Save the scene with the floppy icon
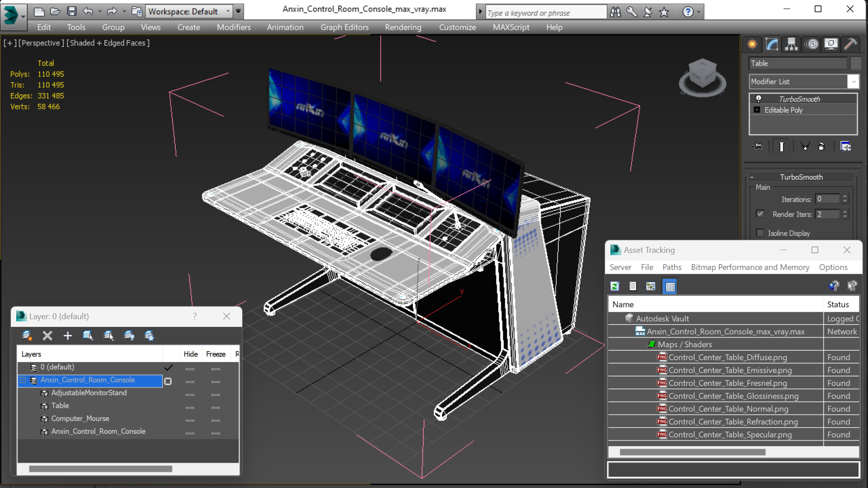Image resolution: width=868 pixels, height=488 pixels. (71, 11)
